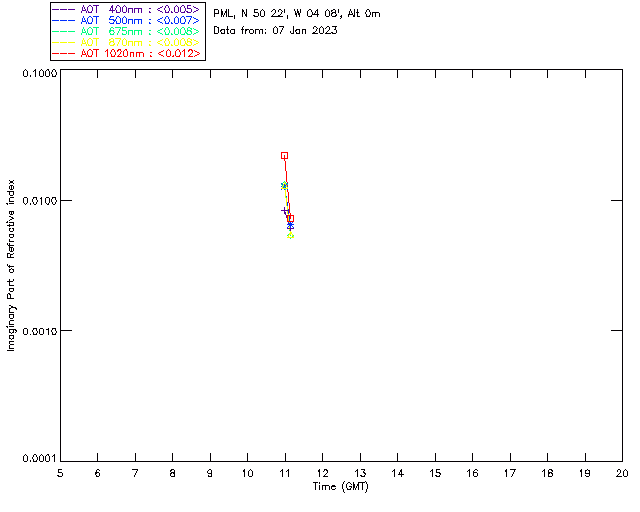This screenshot has width=640, height=512.
Task: Click the lowest yellow diamond data marker
Action: click(x=290, y=236)
